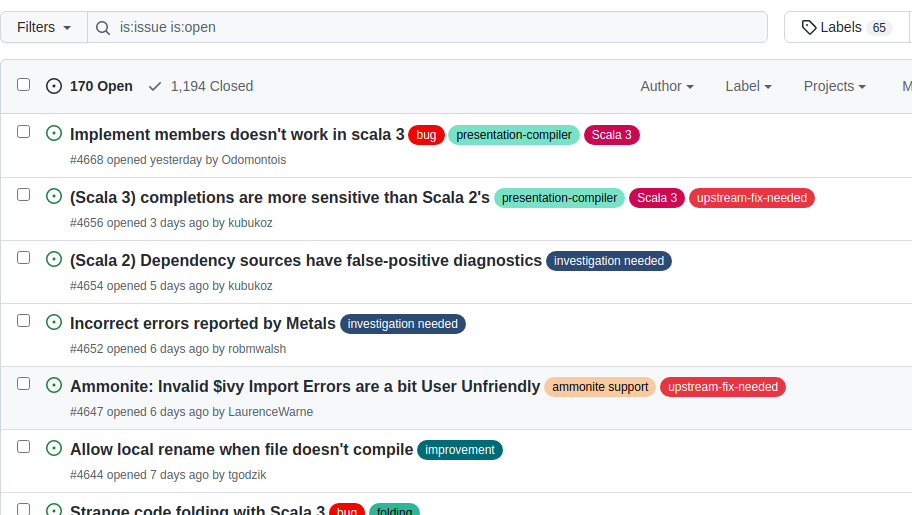Image resolution: width=912 pixels, height=515 pixels.
Task: Check the box for issue #4652 Incorrect errors
Action: [x=23, y=321]
